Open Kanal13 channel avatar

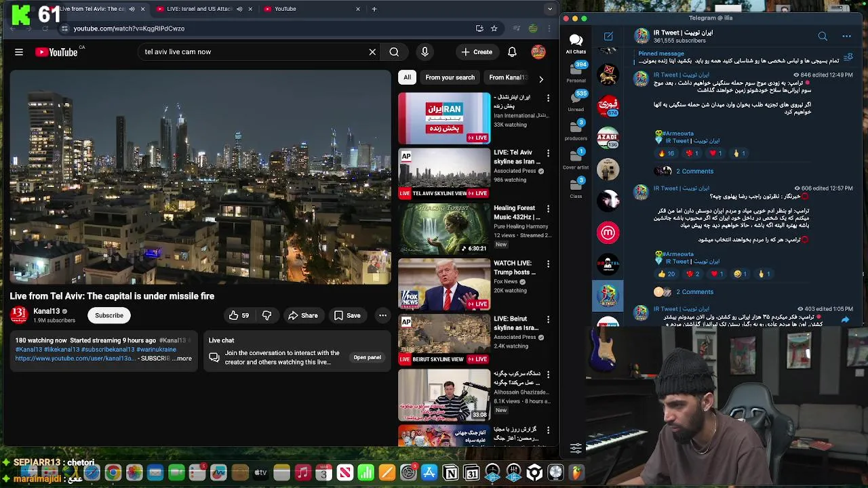tap(19, 315)
